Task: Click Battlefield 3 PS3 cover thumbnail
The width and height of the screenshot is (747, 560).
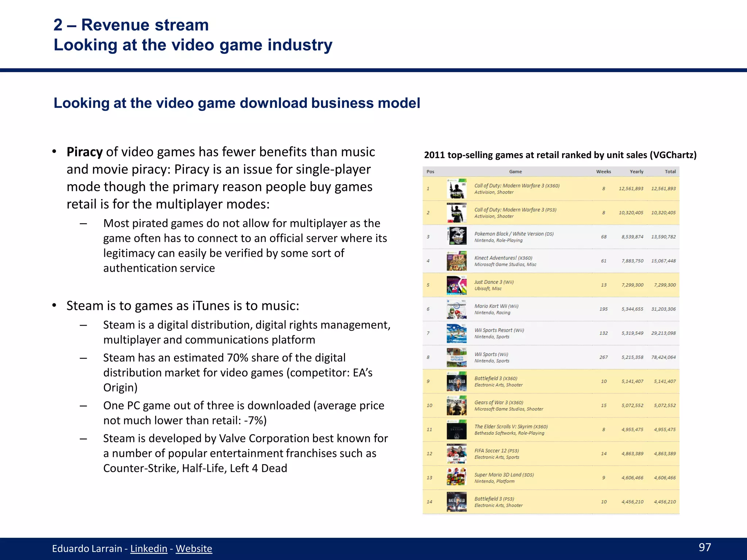Action: (x=457, y=502)
